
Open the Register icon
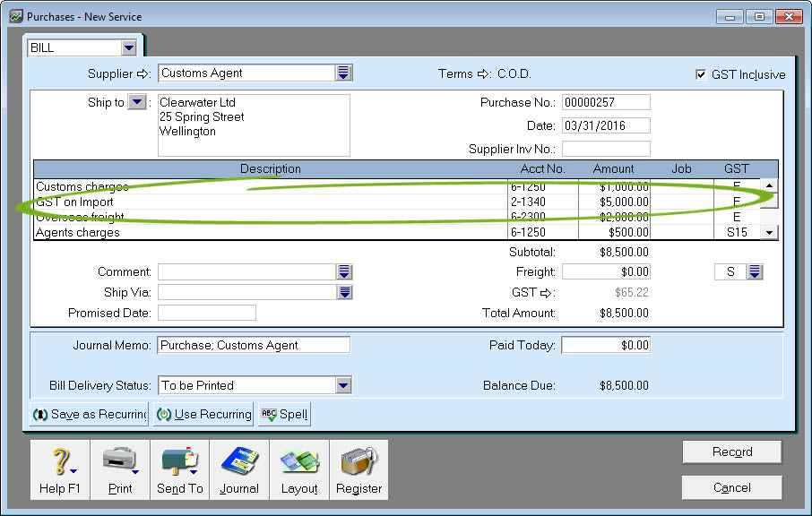(358, 460)
